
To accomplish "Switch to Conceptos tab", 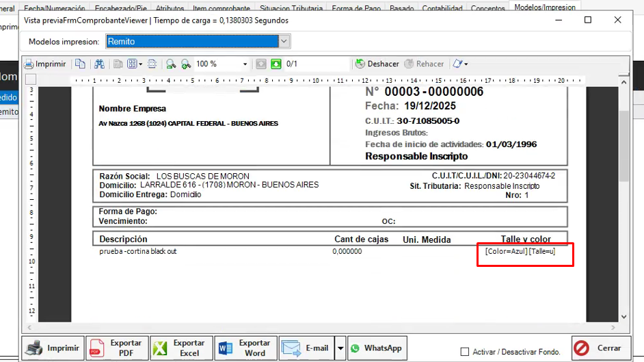I will point(488,8).
